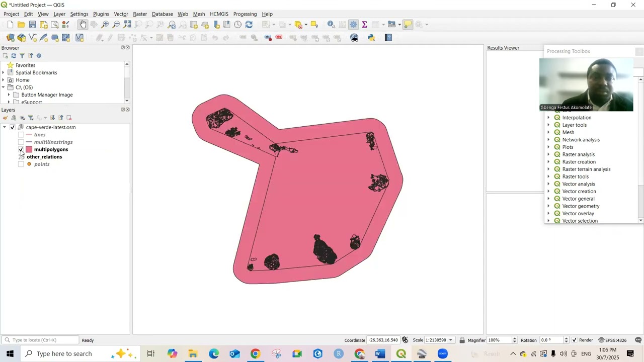Viewport: 644px width, 362px height.
Task: Click the multipolygons pink color swatch
Action: (x=29, y=149)
